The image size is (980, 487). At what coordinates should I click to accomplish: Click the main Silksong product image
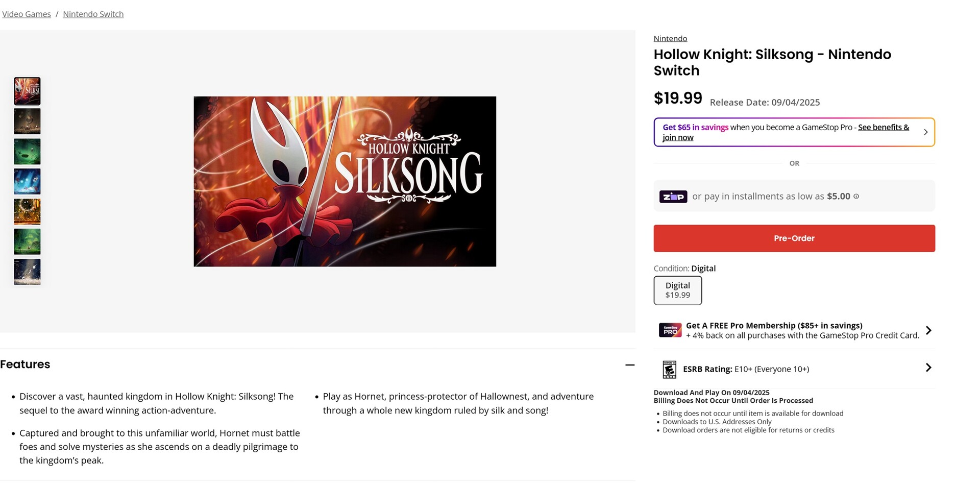tap(345, 181)
